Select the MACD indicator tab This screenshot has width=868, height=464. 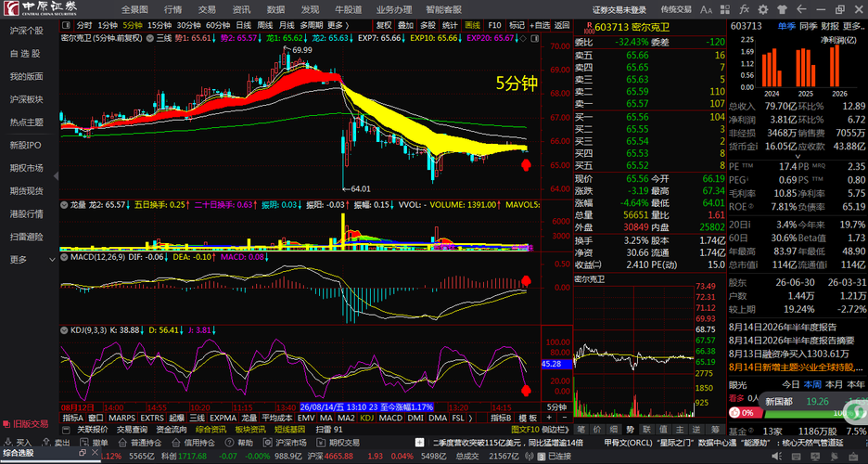click(390, 418)
